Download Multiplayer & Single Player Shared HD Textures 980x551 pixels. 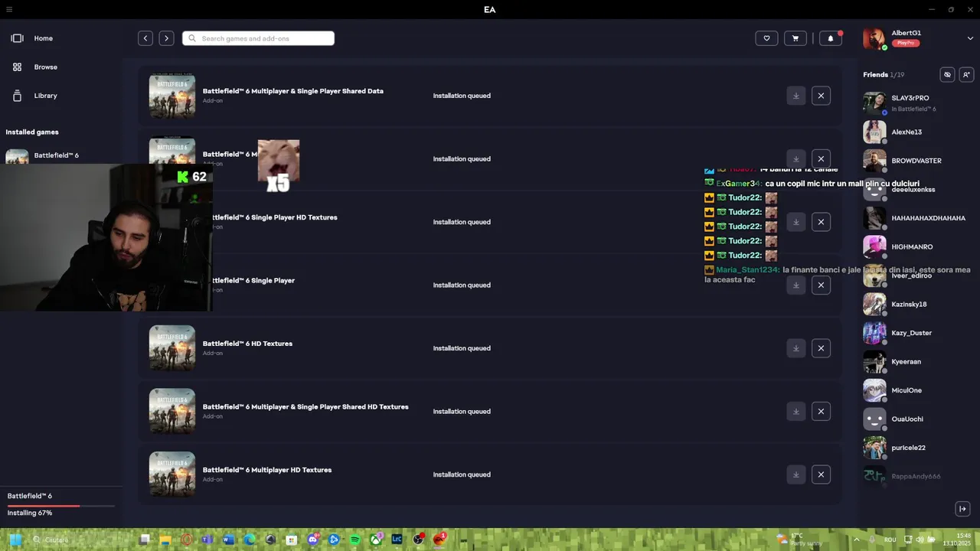(x=795, y=412)
